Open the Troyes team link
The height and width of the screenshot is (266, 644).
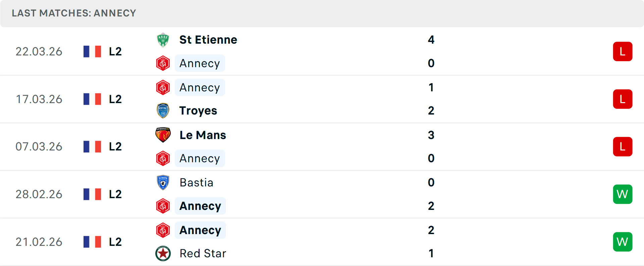(198, 110)
